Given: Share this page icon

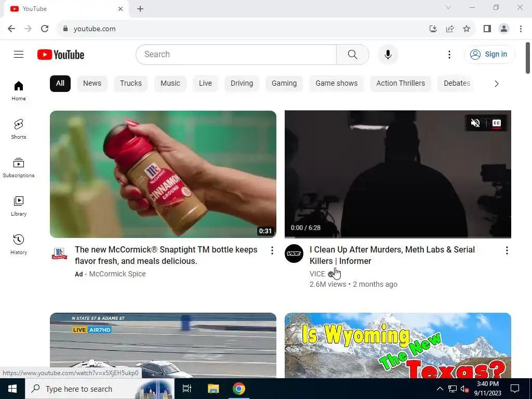Looking at the screenshot, I should click(450, 29).
